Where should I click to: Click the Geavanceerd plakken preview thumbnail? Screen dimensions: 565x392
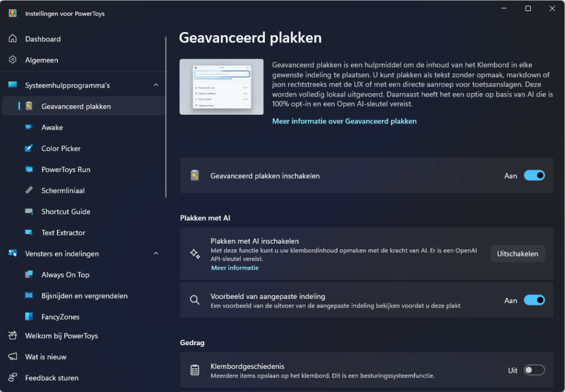[x=221, y=87]
